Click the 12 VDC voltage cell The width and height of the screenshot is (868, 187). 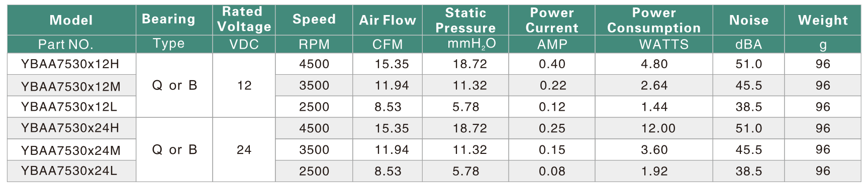(244, 86)
